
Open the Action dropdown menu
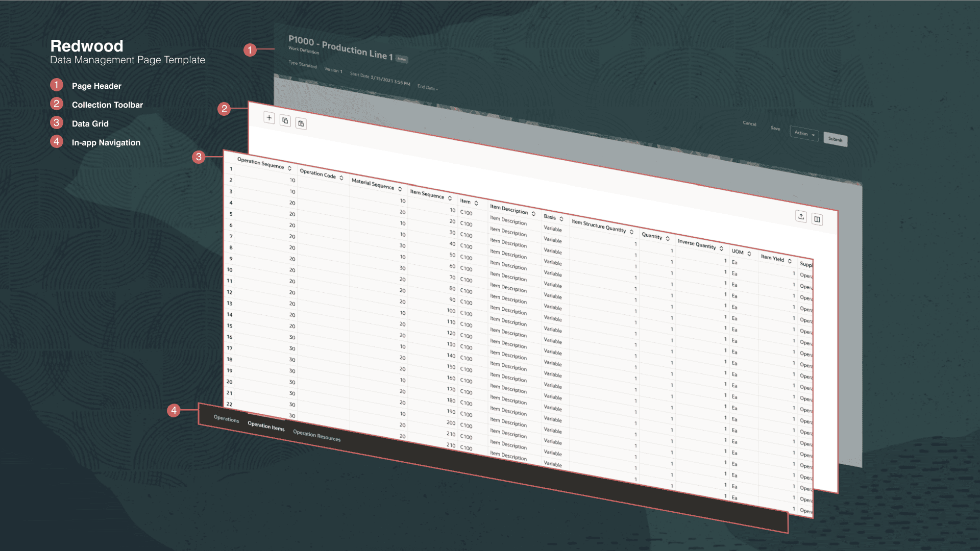(804, 134)
